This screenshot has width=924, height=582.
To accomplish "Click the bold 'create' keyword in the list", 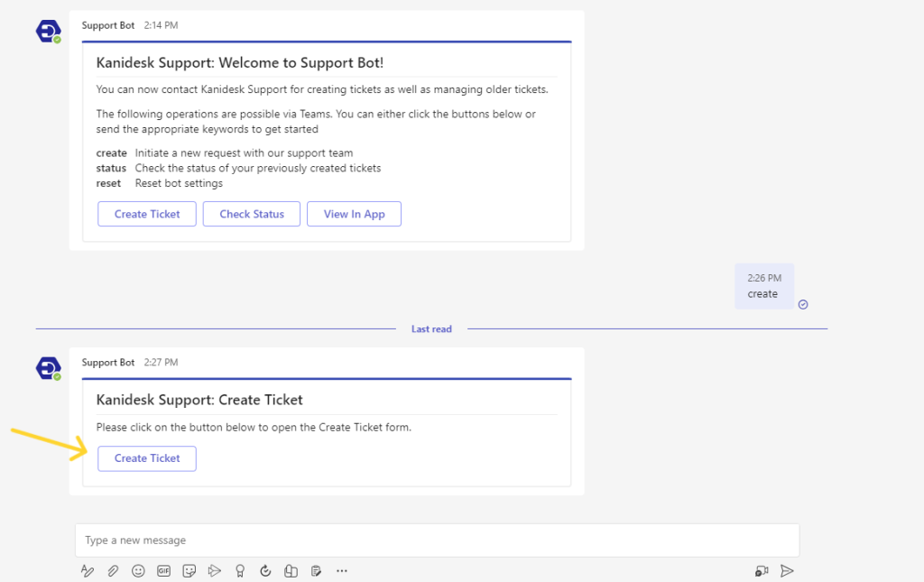I will tap(111, 153).
